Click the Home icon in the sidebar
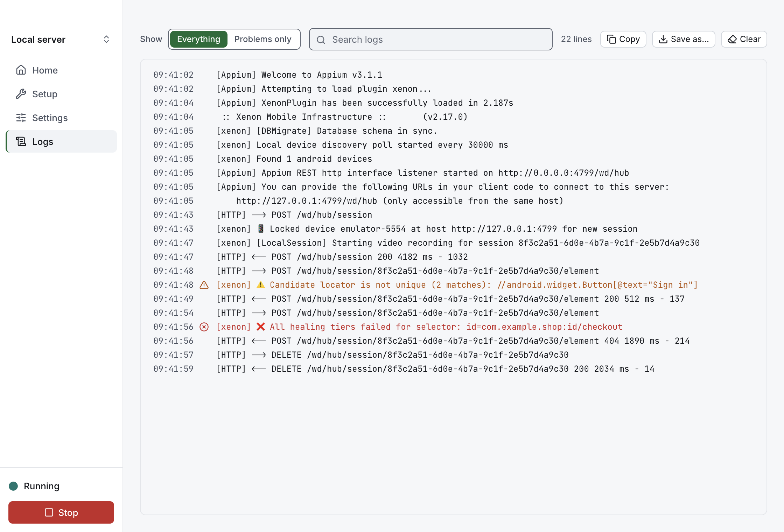 tap(21, 70)
